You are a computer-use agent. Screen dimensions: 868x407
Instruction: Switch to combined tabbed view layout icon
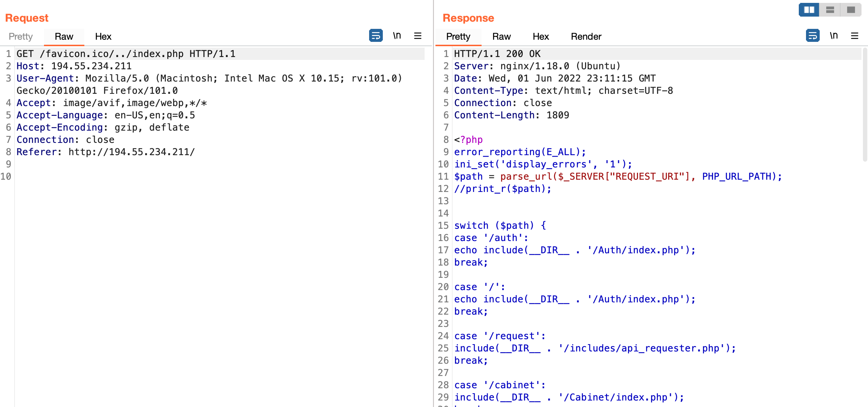tap(851, 10)
